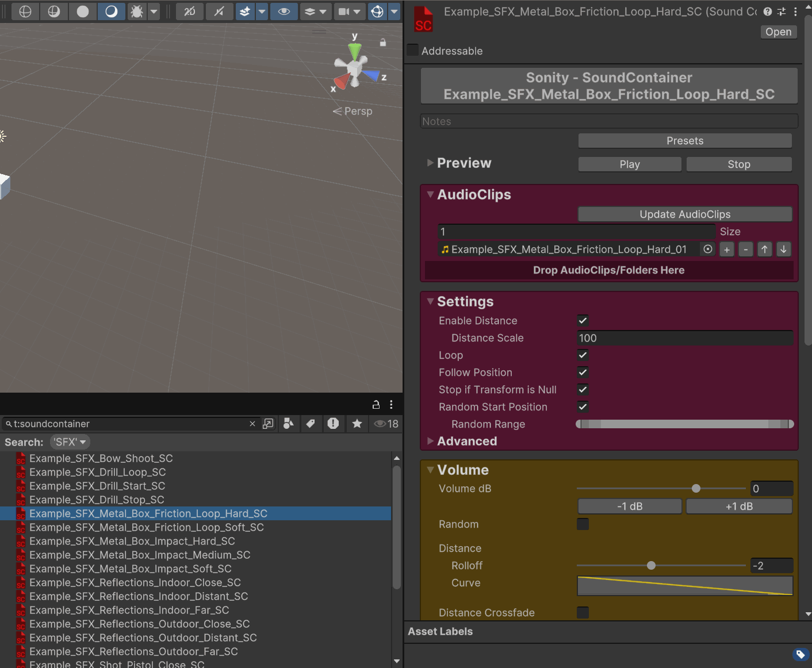Click the Volume dB slider handle

tap(696, 489)
